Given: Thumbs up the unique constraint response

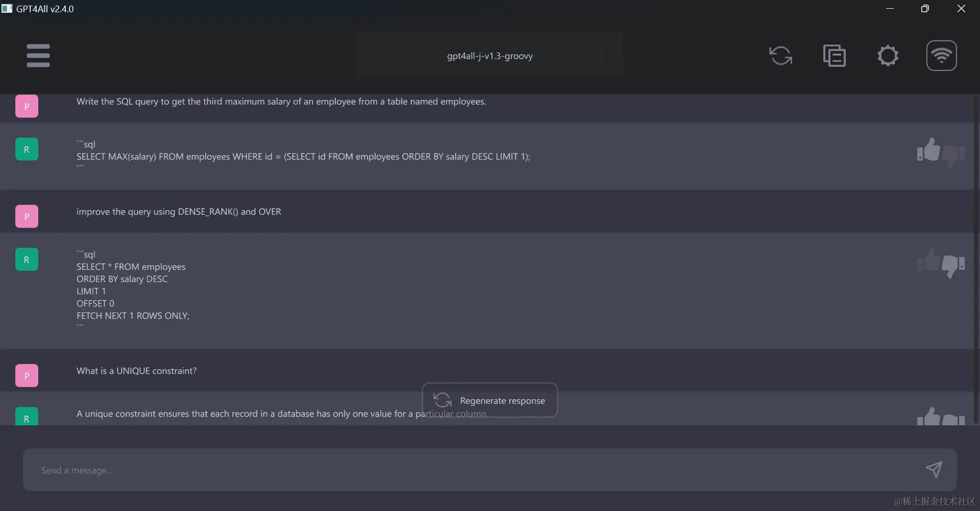Looking at the screenshot, I should coord(928,417).
